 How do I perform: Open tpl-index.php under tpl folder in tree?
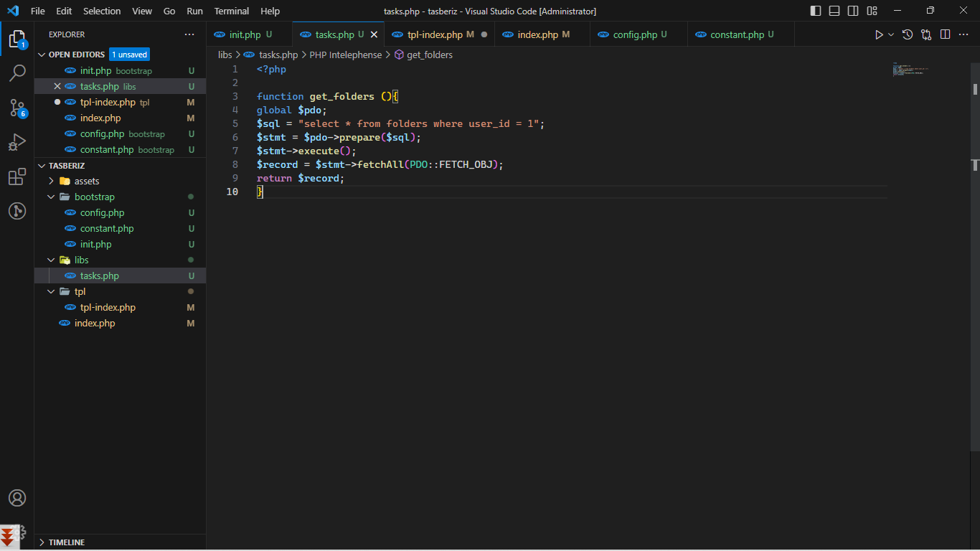(x=120, y=307)
